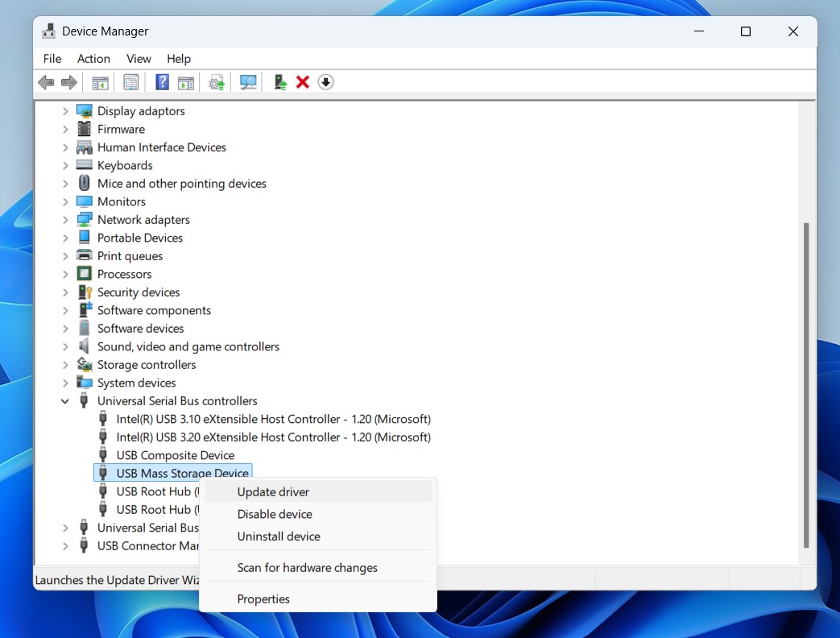Expand the Network adapters chevron
The height and width of the screenshot is (638, 840).
point(64,220)
